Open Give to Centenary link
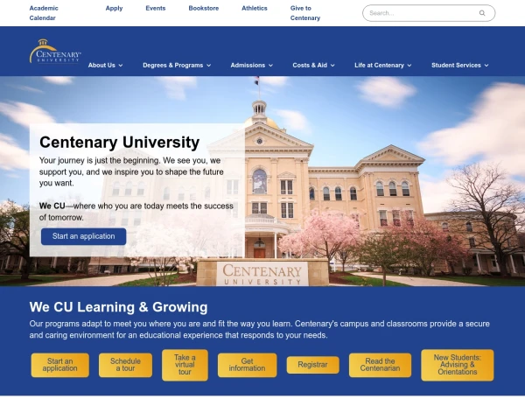This screenshot has width=525, height=420. (x=305, y=13)
